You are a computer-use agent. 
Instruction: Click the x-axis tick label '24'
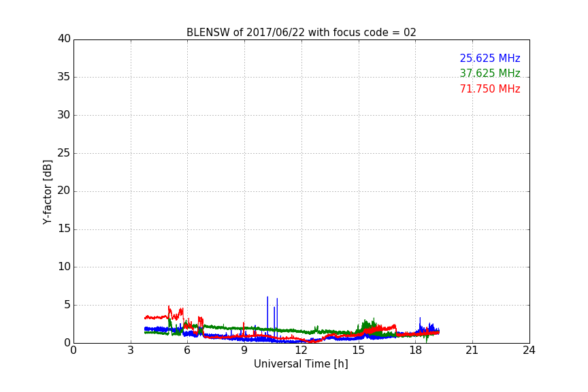click(x=529, y=350)
